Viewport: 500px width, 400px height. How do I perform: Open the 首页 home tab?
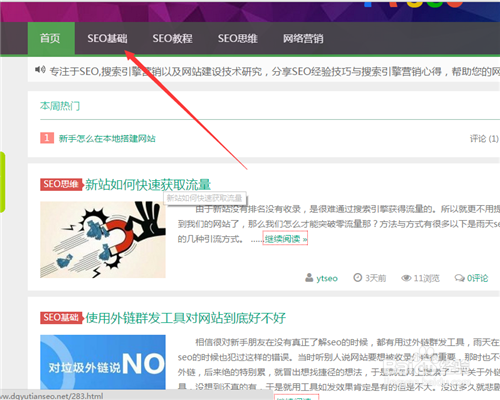tap(51, 38)
